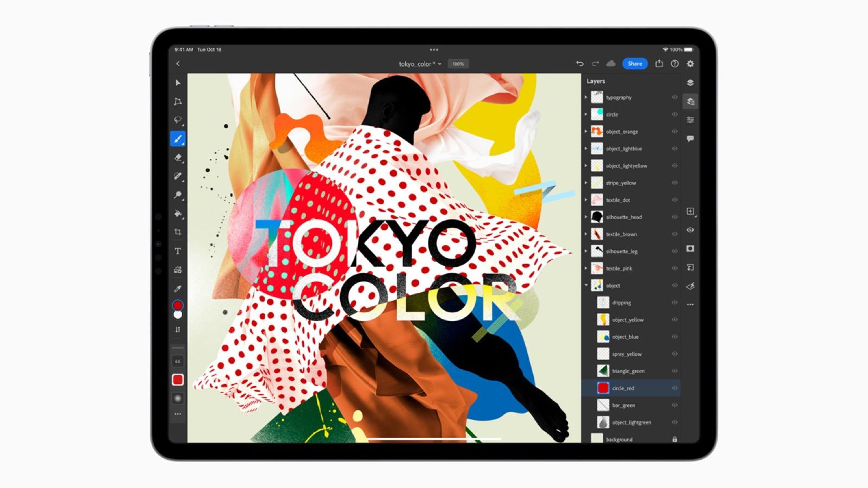Select the triangle_green layer
The image size is (868, 488).
[631, 371]
